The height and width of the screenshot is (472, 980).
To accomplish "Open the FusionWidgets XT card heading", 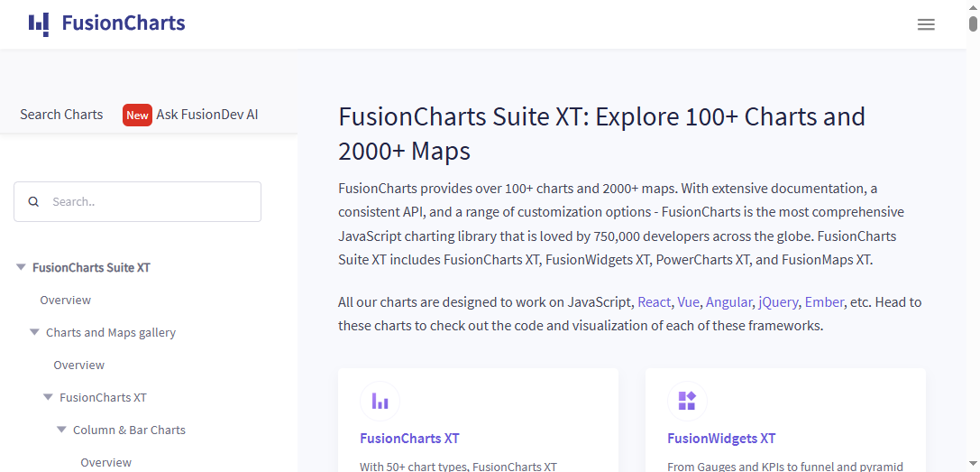I will tap(721, 439).
